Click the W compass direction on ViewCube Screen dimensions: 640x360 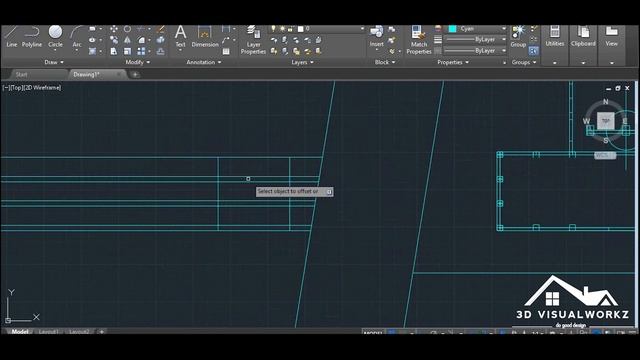click(586, 121)
